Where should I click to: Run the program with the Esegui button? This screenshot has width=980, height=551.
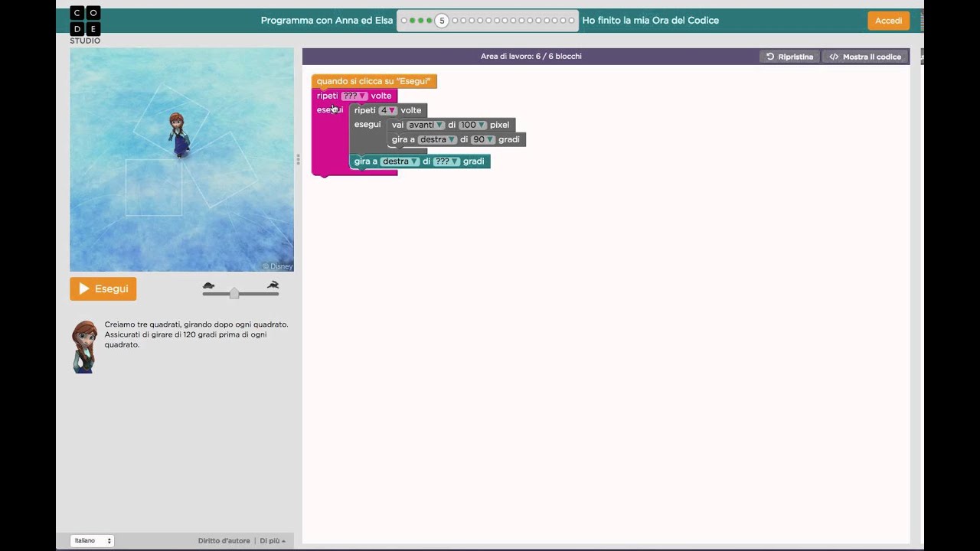pos(103,289)
